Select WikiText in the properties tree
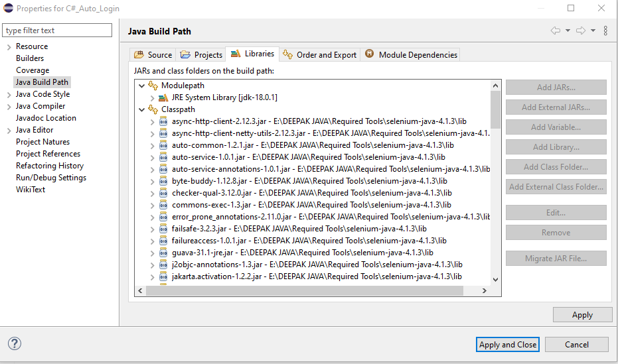The width and height of the screenshot is (618, 364). pos(31,190)
